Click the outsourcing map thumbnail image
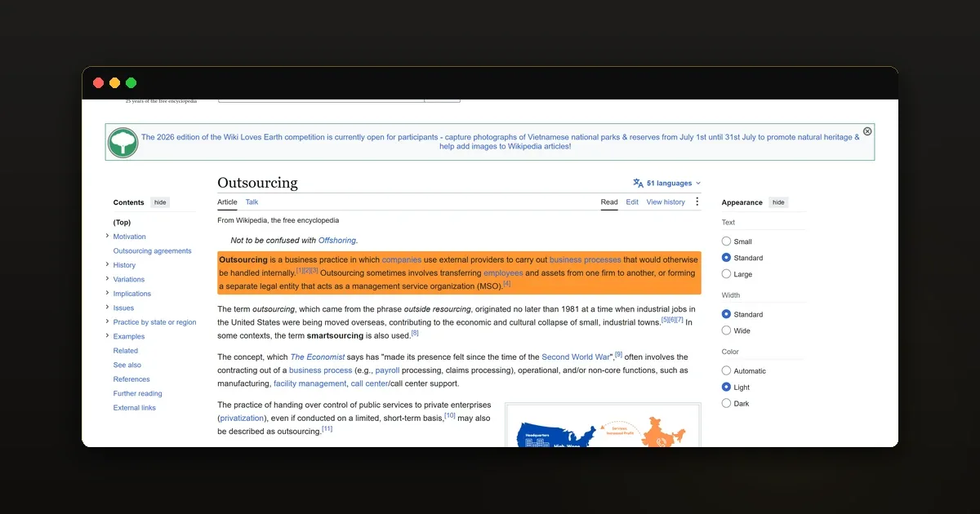Image resolution: width=980 pixels, height=514 pixels. [603, 426]
